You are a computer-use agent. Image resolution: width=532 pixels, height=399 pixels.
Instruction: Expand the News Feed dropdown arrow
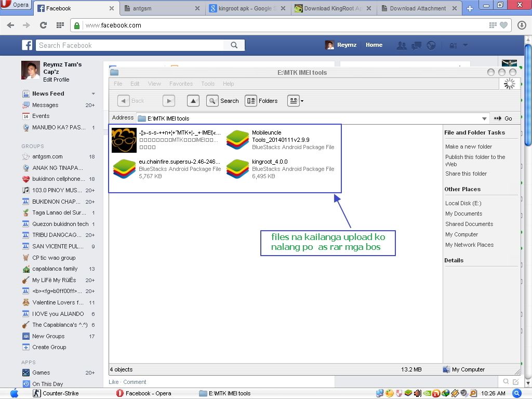(94, 94)
